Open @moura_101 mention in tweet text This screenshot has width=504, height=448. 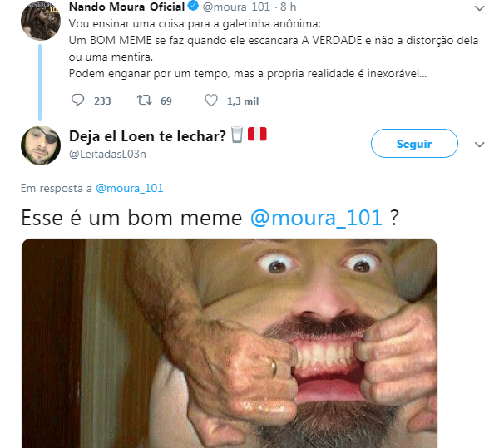click(x=316, y=218)
